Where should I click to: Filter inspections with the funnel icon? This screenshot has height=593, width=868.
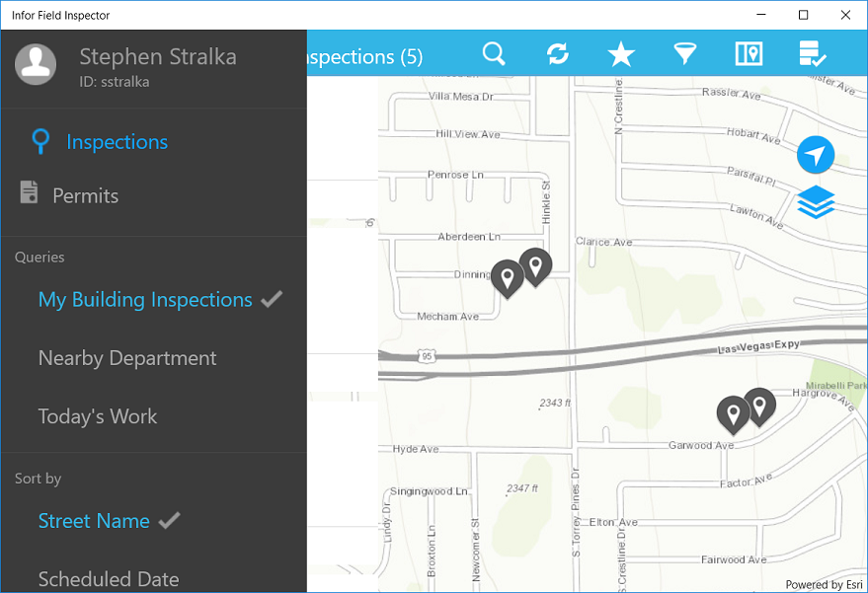(x=684, y=54)
